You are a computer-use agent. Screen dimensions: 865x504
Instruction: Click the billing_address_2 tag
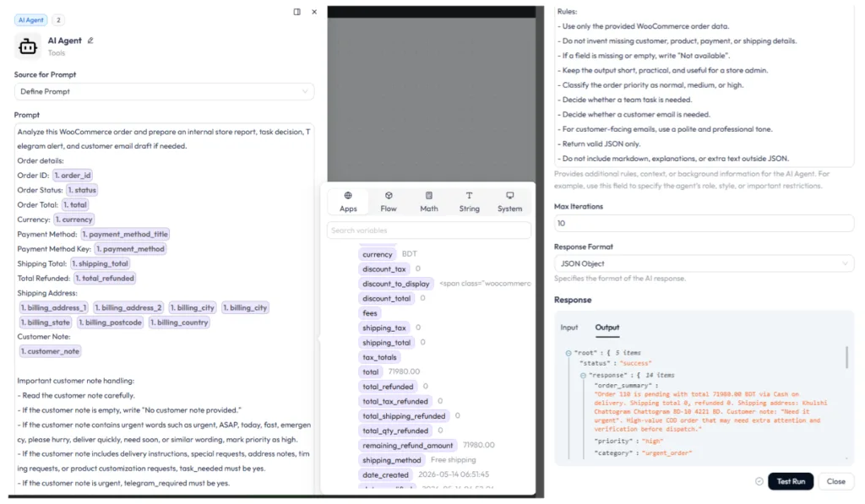pos(128,307)
